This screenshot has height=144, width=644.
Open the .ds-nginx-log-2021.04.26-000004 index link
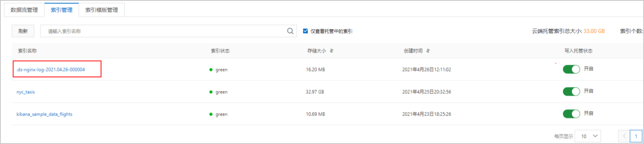51,70
